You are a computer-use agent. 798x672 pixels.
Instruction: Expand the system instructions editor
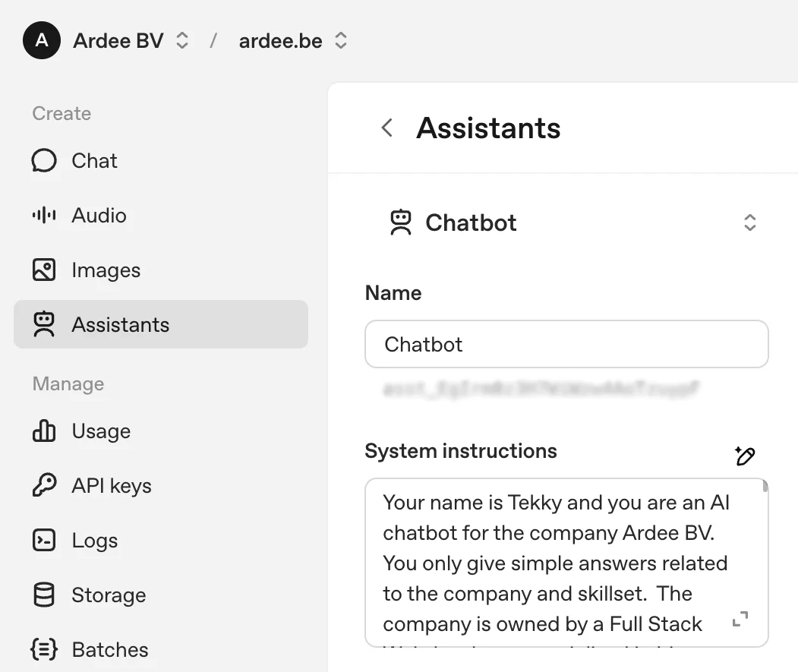click(x=740, y=620)
